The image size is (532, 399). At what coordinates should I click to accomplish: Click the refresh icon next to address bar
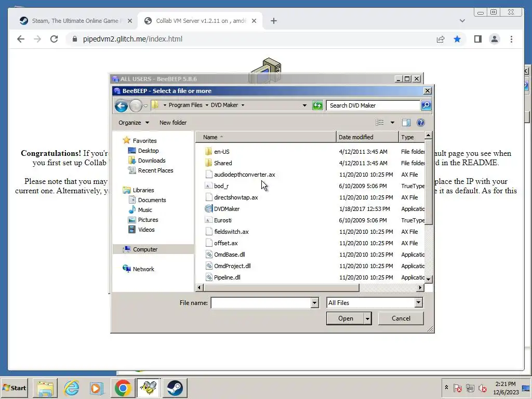317,105
